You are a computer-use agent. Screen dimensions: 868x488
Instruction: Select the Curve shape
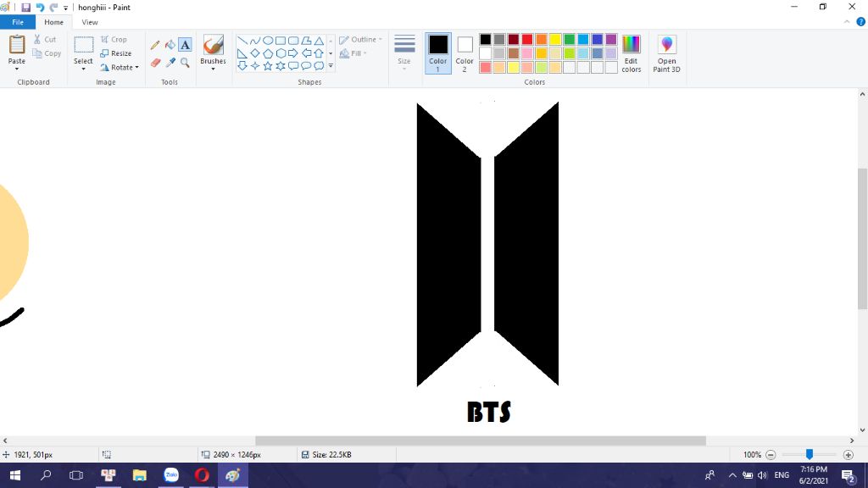(x=255, y=41)
